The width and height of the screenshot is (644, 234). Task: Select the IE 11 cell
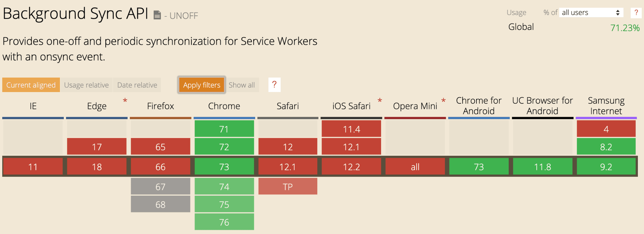click(x=33, y=167)
